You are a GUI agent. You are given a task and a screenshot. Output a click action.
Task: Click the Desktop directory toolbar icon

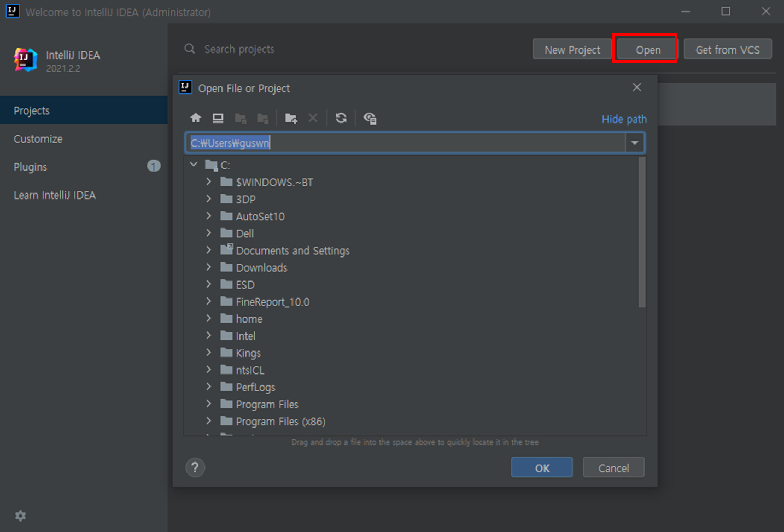(x=218, y=118)
